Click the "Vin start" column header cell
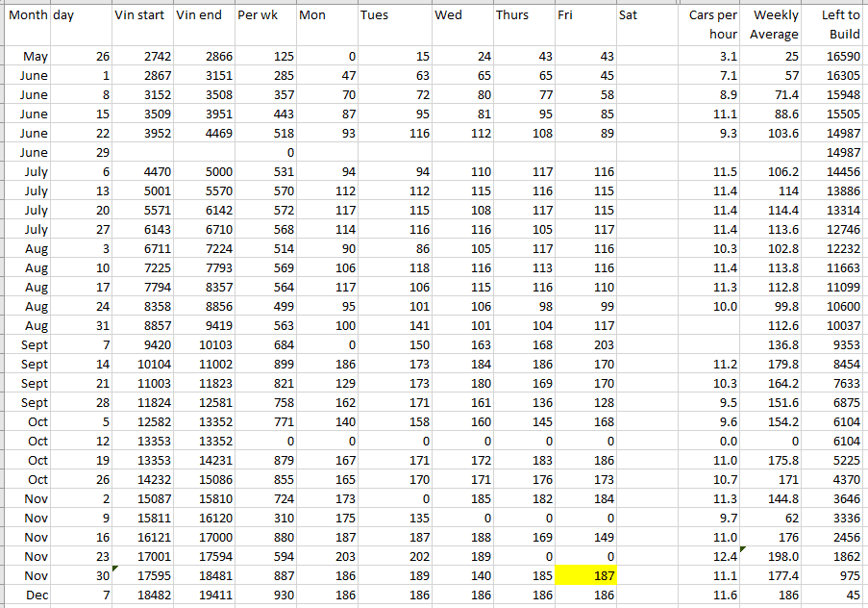This screenshot has width=868, height=608. click(x=141, y=16)
